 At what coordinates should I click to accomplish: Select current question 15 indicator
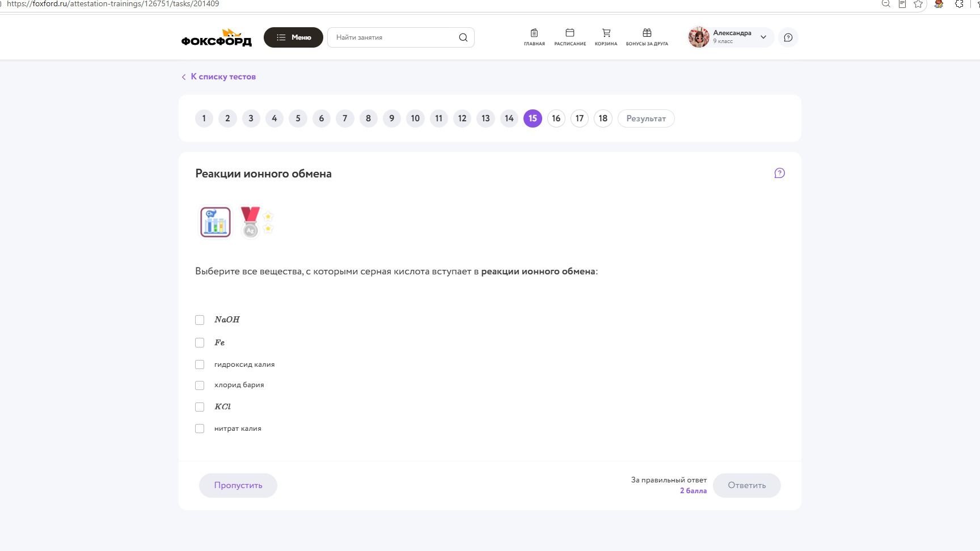(533, 118)
